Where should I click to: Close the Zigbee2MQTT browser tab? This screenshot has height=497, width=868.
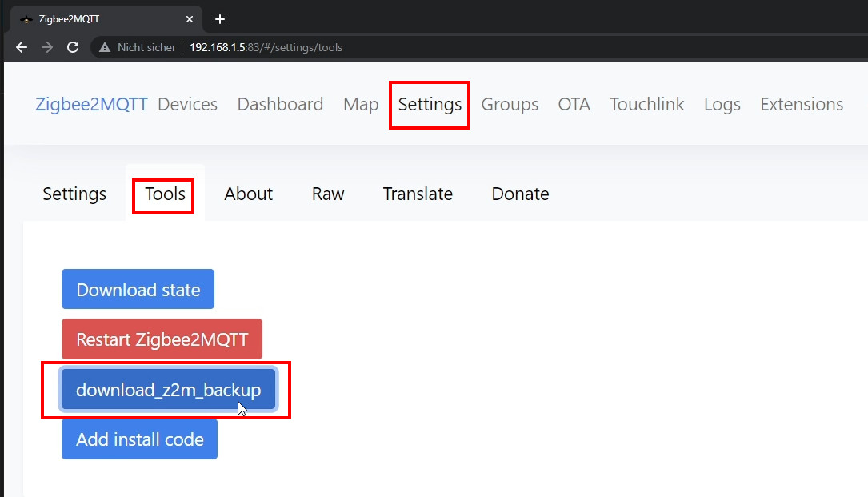pyautogui.click(x=190, y=19)
